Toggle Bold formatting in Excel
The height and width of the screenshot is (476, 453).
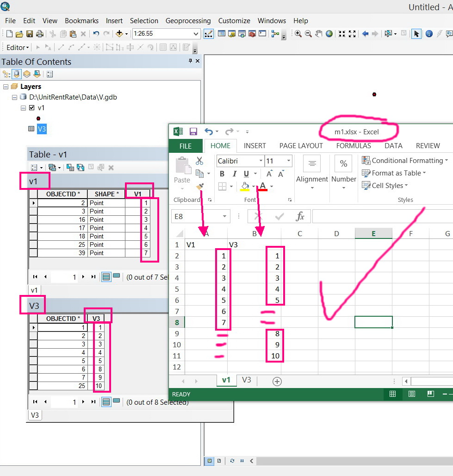222,174
